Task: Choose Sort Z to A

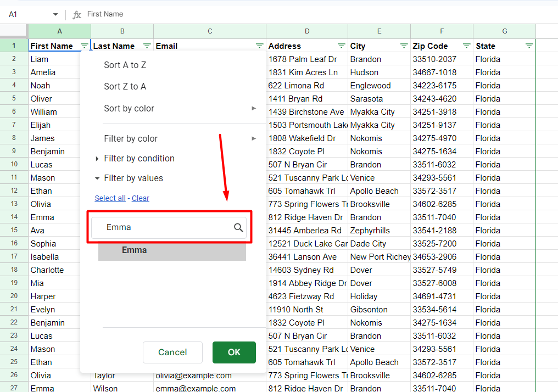Action: pyautogui.click(x=125, y=86)
